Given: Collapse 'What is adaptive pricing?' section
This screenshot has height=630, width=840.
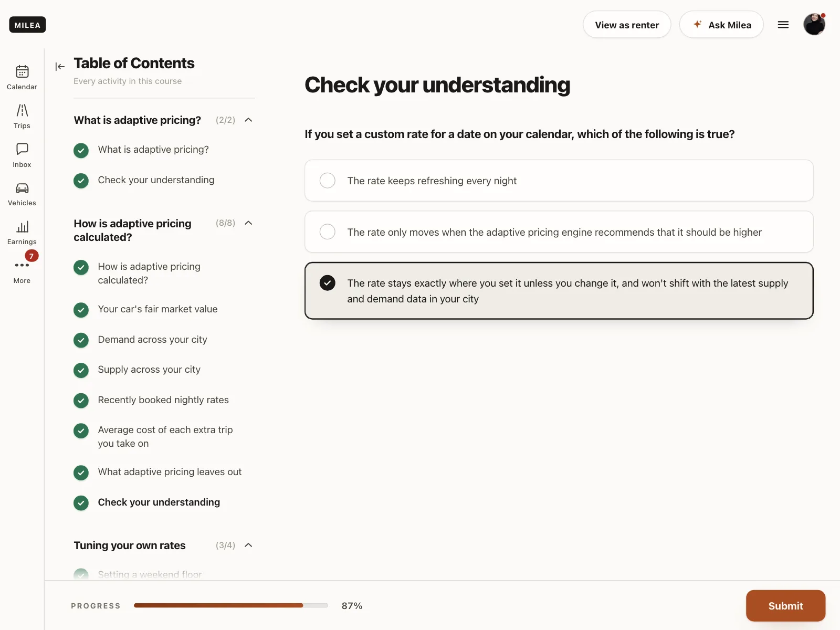Looking at the screenshot, I should [x=249, y=120].
